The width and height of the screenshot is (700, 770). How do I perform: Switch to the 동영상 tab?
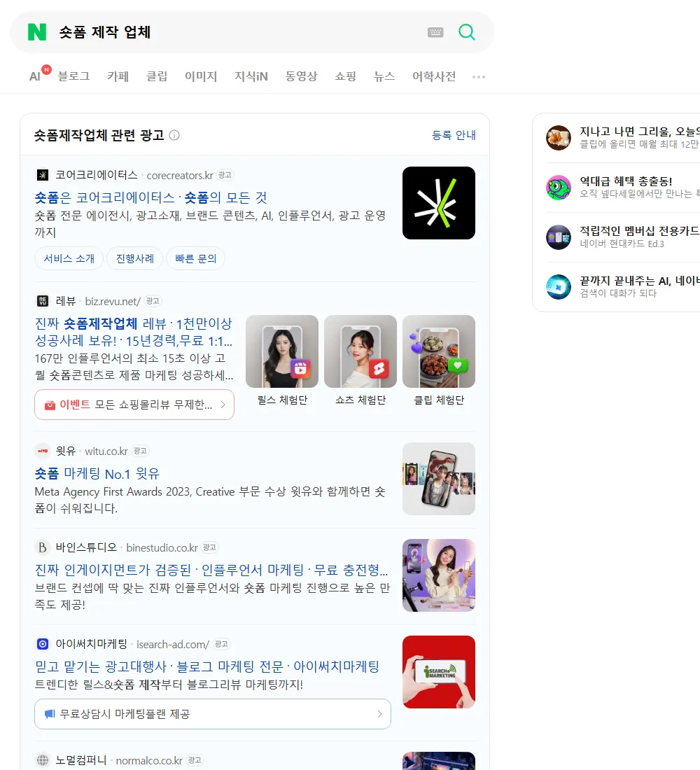pos(301,76)
